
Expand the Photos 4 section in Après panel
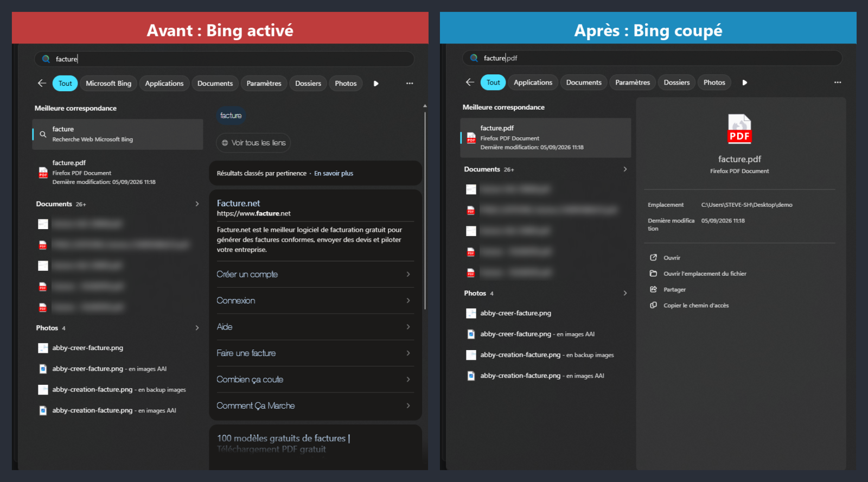click(x=625, y=293)
